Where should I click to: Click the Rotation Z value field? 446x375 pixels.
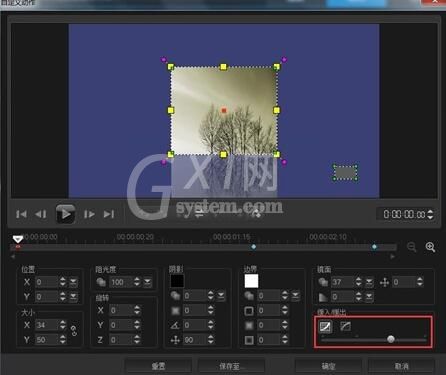pyautogui.click(x=121, y=340)
